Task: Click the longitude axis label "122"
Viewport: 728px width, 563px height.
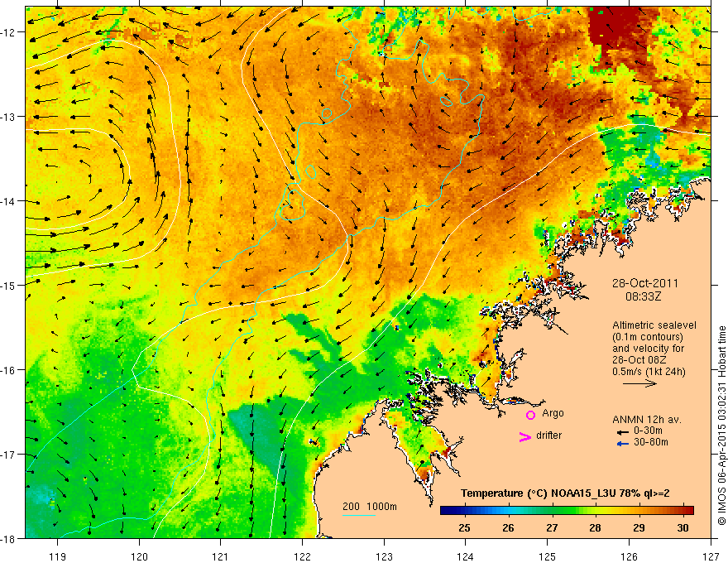Action: click(x=302, y=556)
